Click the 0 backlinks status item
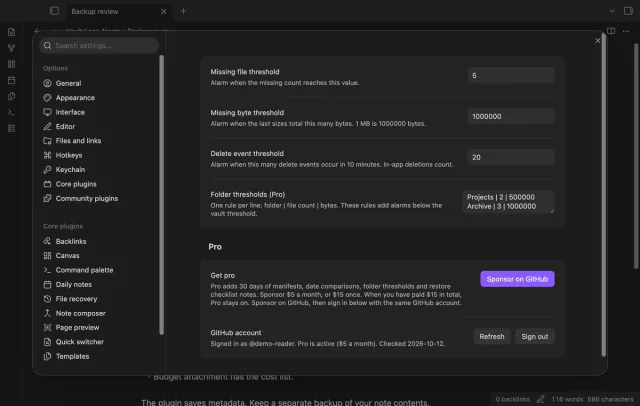 [x=512, y=399]
